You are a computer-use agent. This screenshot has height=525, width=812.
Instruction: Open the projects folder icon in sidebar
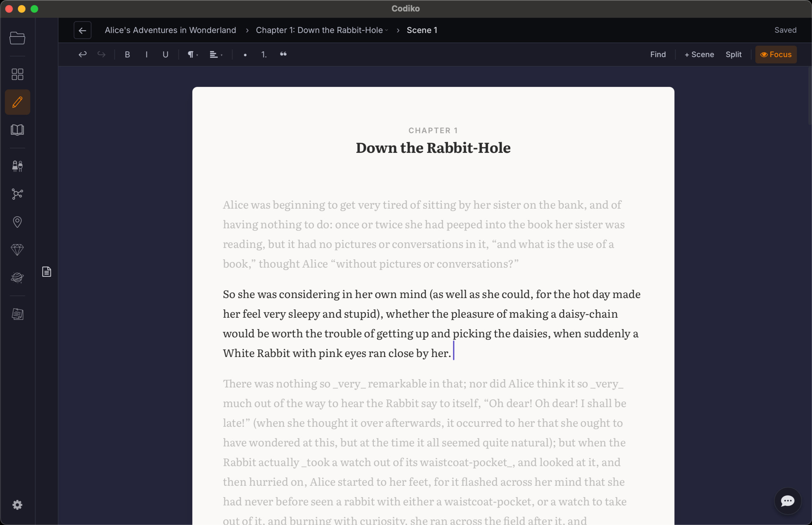pos(17,38)
